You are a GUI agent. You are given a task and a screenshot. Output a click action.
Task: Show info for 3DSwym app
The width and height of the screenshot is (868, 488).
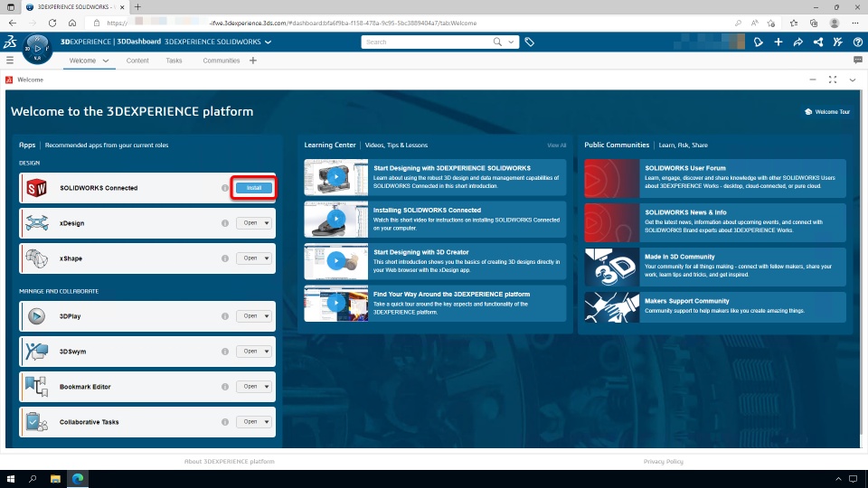pyautogui.click(x=225, y=352)
